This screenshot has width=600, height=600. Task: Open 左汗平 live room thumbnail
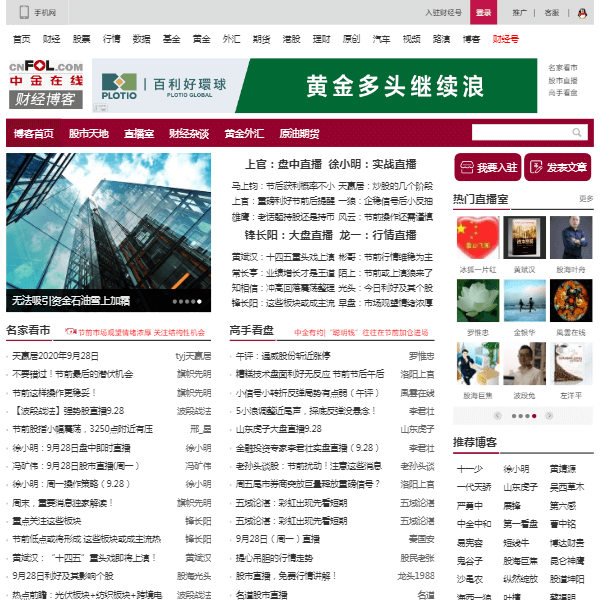point(571,364)
